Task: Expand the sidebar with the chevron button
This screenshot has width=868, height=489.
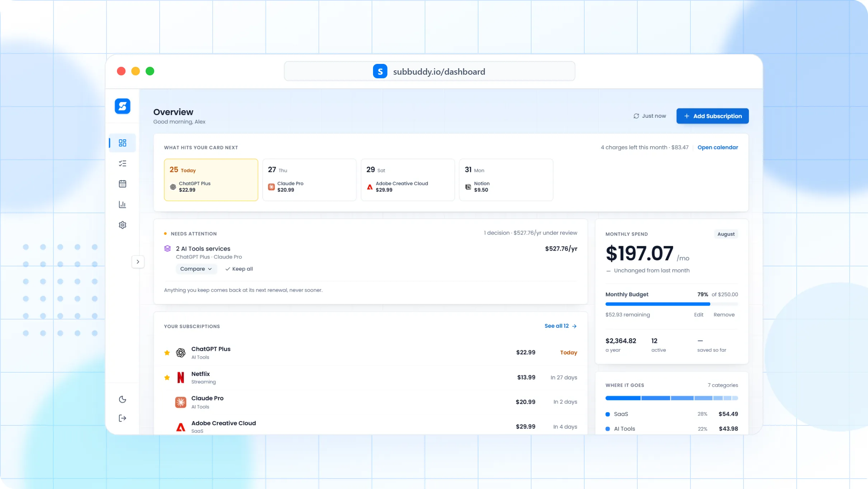Action: 138,262
